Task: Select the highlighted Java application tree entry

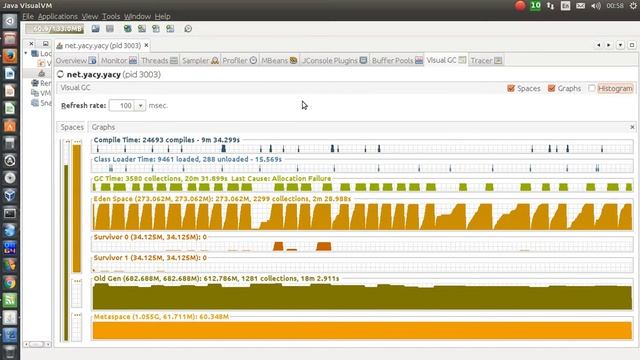Action: [x=42, y=73]
